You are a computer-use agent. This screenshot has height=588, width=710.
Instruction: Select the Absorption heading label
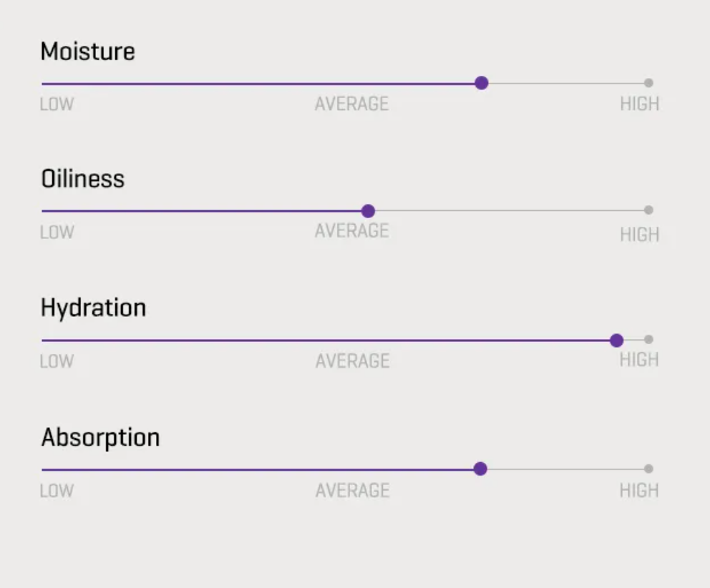point(100,437)
